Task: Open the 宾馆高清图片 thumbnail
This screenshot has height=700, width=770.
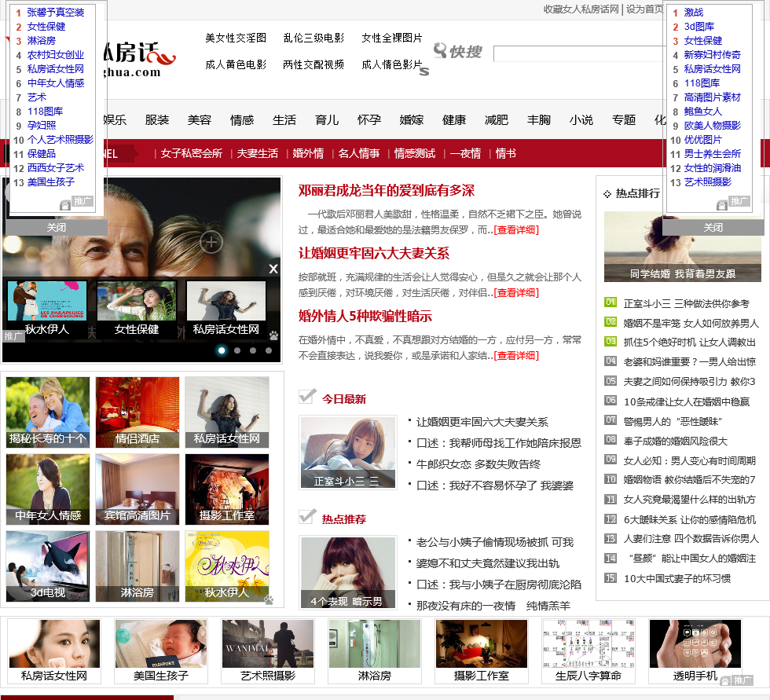Action: coord(137,489)
